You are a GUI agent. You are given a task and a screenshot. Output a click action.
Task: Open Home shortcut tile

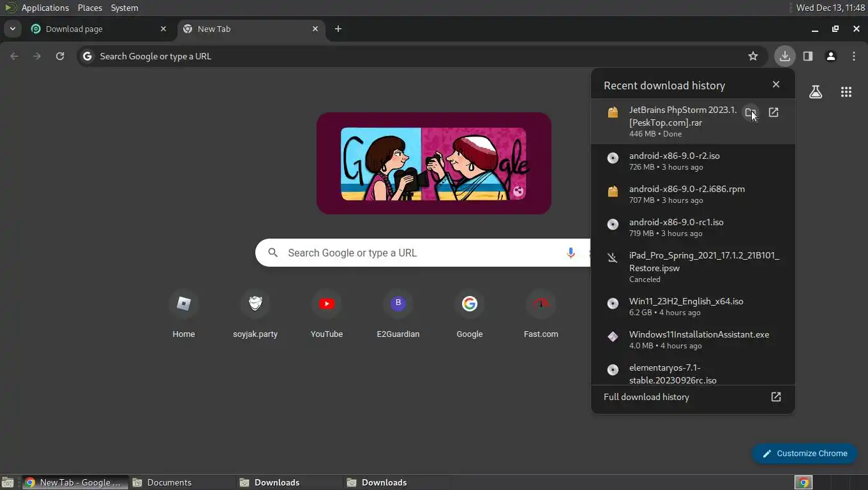[x=184, y=313]
